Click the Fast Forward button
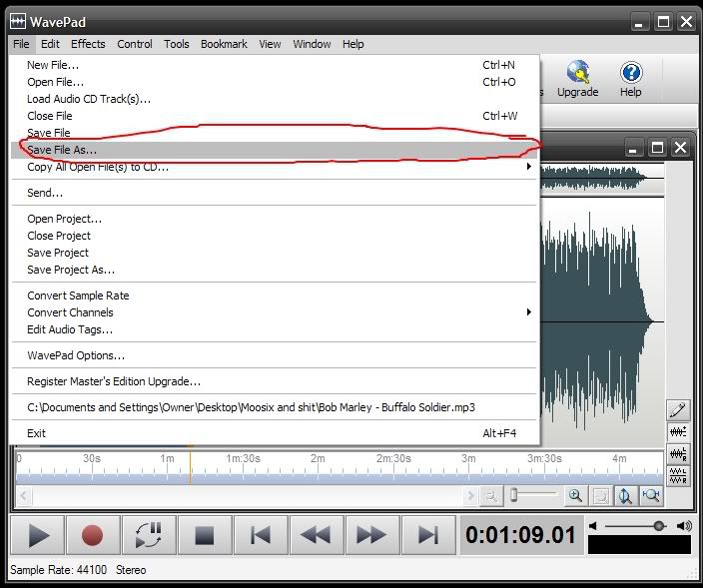This screenshot has height=588, width=703. coord(372,535)
